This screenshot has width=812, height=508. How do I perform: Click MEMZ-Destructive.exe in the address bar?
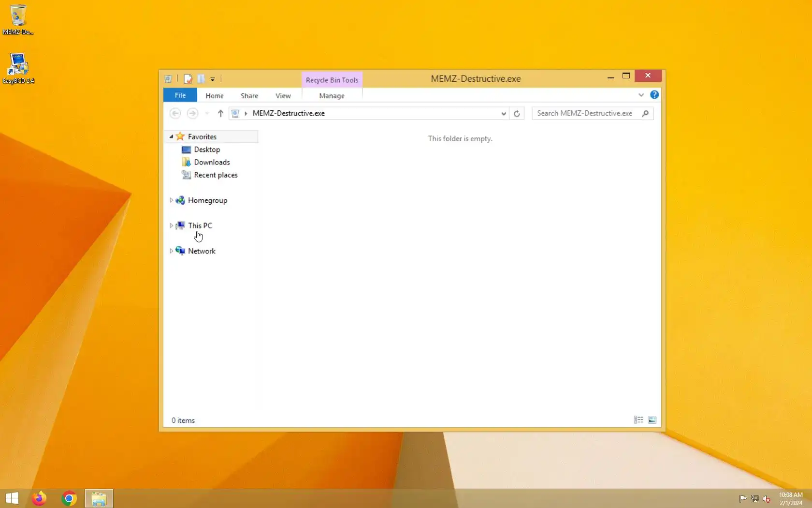[x=289, y=113]
